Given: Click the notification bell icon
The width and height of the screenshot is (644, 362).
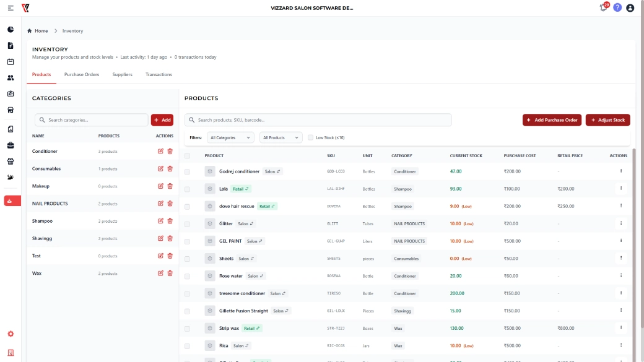Looking at the screenshot, I should tap(604, 8).
